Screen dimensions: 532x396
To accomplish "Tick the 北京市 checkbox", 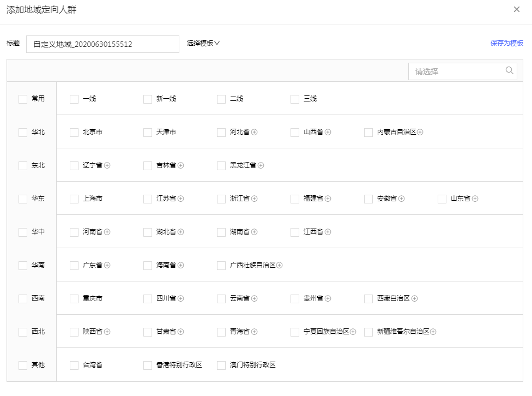I will 74,133.
